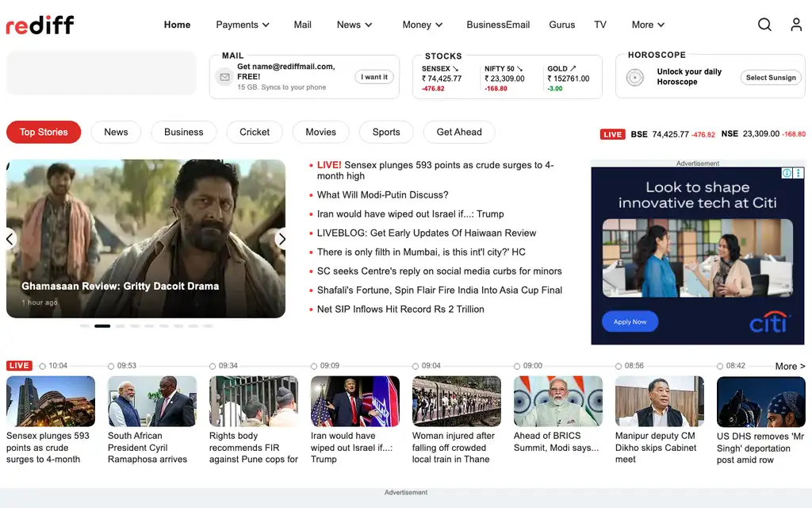The image size is (812, 508).
Task: Click the Citi logo in ad
Action: (770, 322)
